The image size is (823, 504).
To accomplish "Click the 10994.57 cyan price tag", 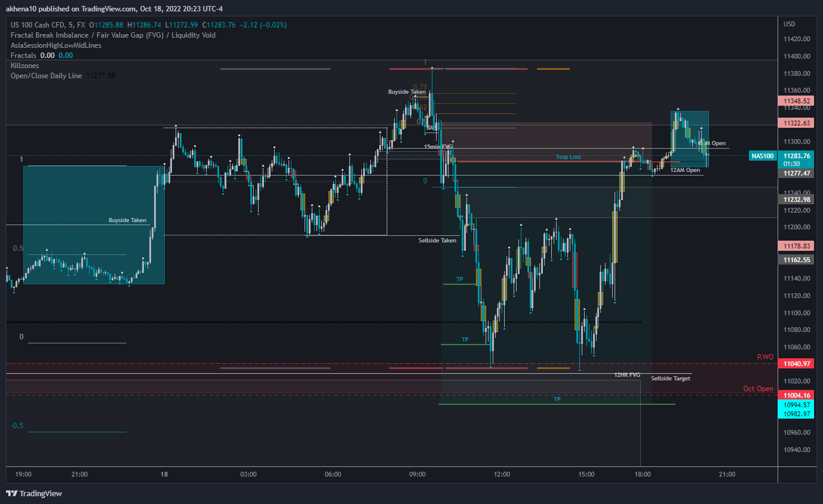I will 796,405.
